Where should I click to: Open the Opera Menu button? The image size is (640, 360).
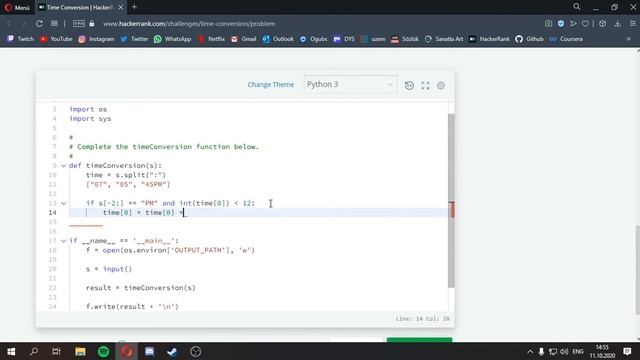[17, 7]
